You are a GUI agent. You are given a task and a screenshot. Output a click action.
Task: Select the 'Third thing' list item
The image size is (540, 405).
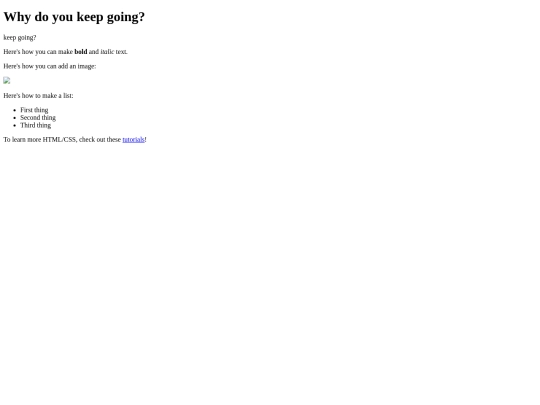[x=35, y=125]
